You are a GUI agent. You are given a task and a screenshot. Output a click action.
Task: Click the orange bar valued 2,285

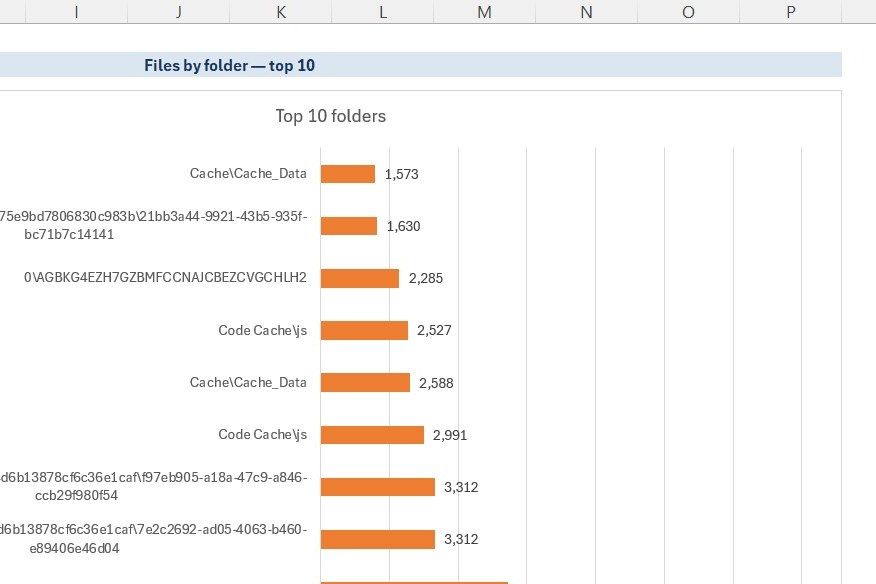[360, 278]
